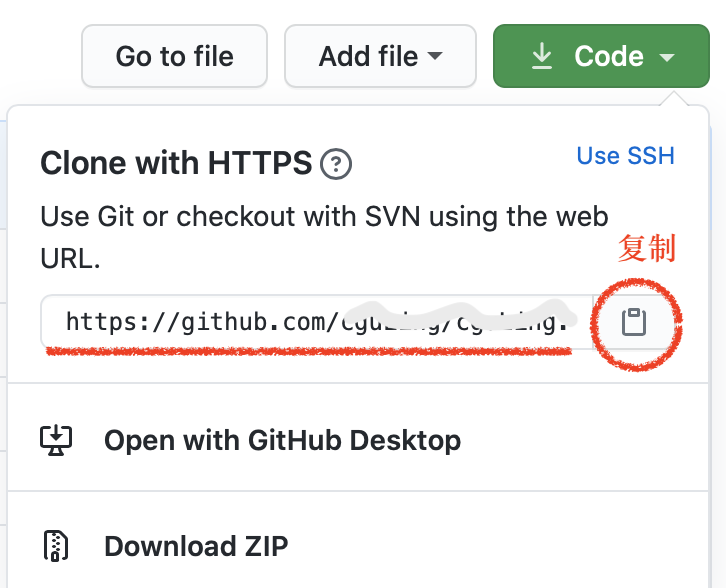The width and height of the screenshot is (726, 588).
Task: Click the red 复制 annotation label
Action: [x=647, y=249]
